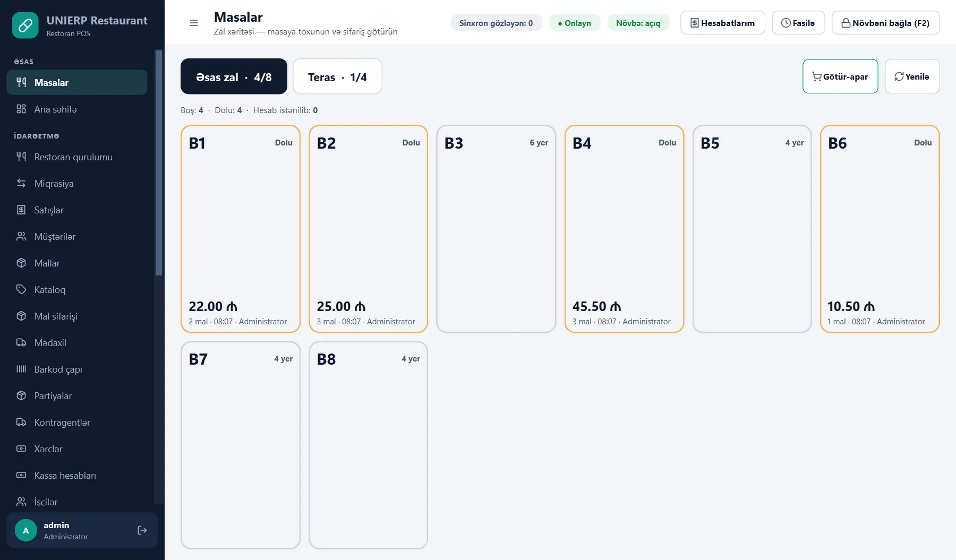
Task: Open Xərclər in the sidebar
Action: 77,449
